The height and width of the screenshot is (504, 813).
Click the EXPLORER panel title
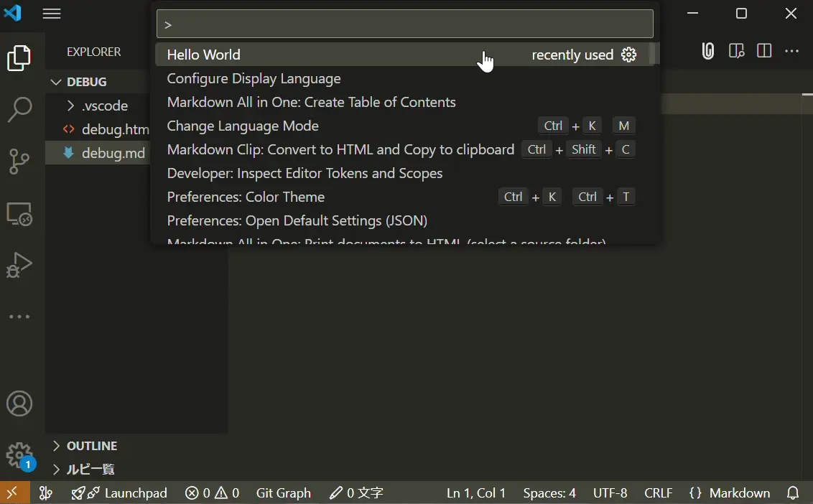(x=94, y=52)
